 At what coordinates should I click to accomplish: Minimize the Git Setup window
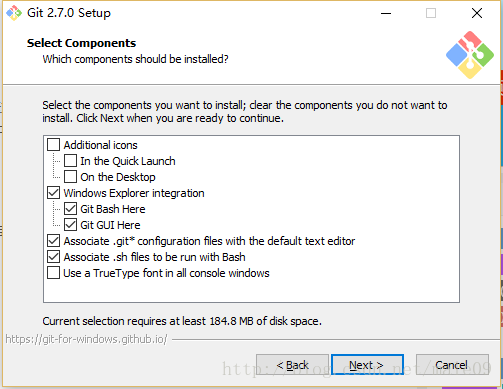pos(386,13)
